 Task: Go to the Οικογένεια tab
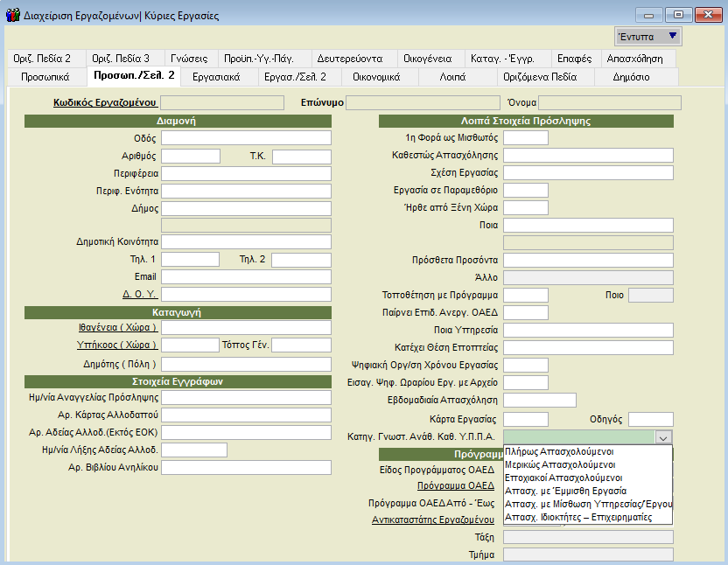[428, 59]
